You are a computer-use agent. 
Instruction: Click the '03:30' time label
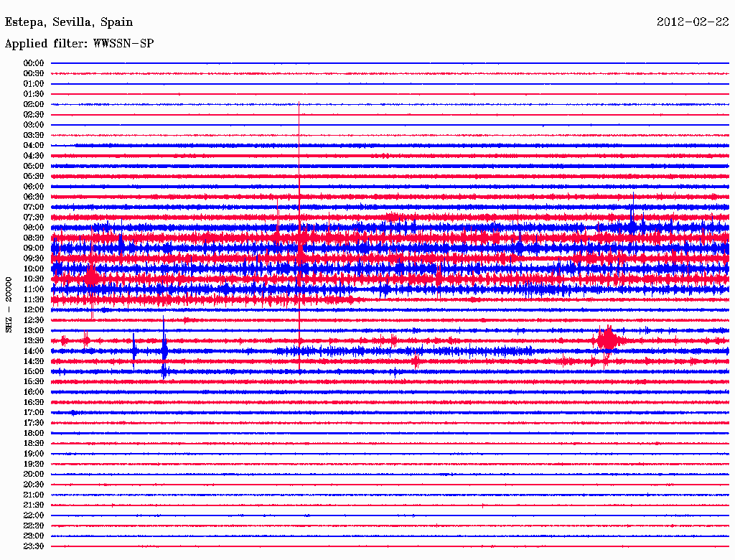click(x=33, y=135)
